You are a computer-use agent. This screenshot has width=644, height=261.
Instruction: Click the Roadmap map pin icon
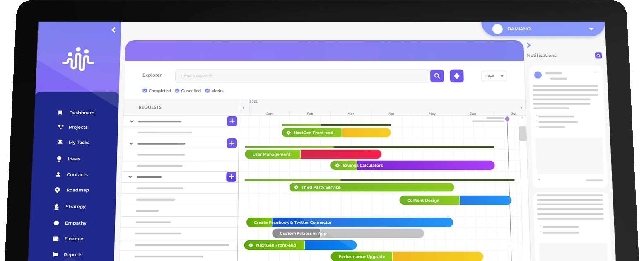coord(57,190)
